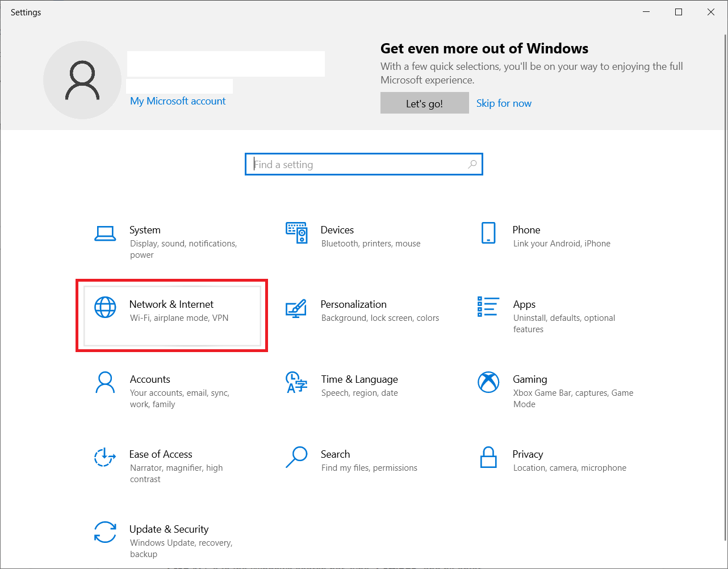Select the Privacy category title
The image size is (728, 569).
click(528, 454)
